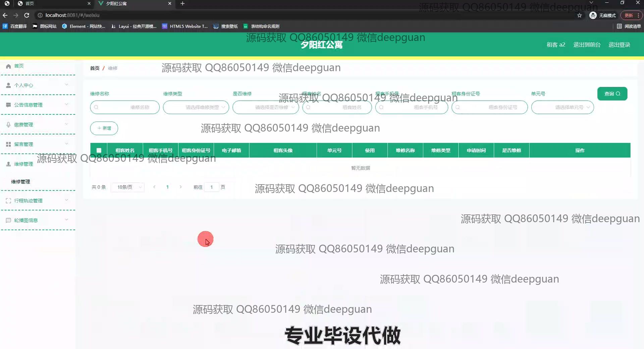Toggle the select-all checkbox in the table header
644x349 pixels.
(x=99, y=150)
